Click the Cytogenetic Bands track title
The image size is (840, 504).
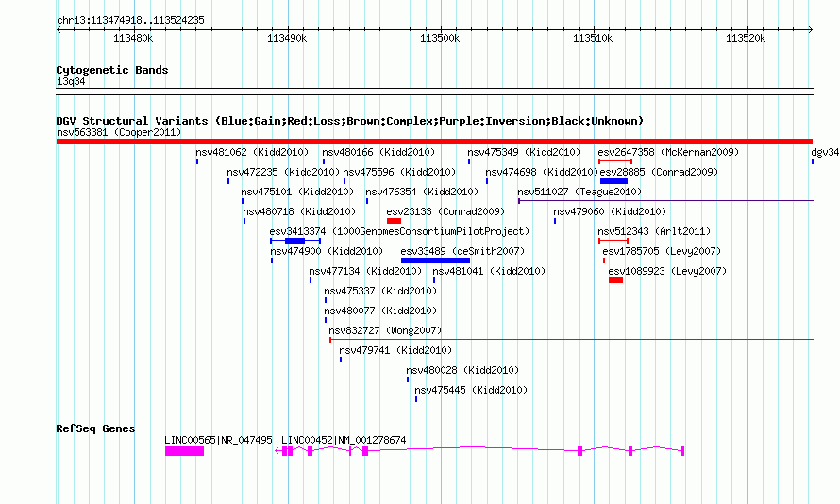[112, 70]
